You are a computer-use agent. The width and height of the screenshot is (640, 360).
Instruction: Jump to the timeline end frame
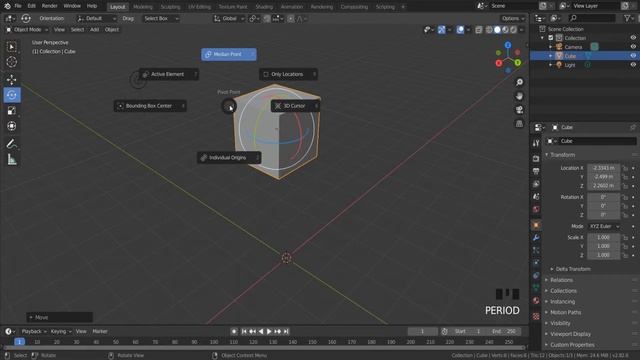click(x=286, y=331)
